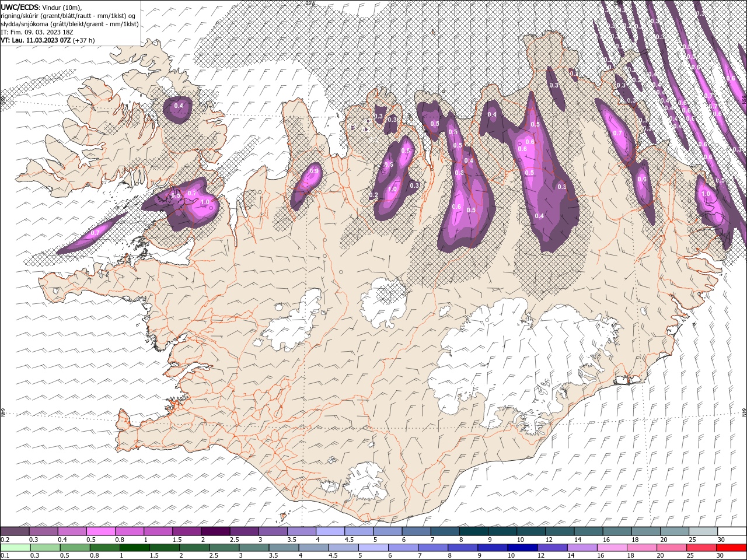The width and height of the screenshot is (747, 560).
Task: Click the '0.1' label on the bottom scale
Action: (x=5, y=556)
